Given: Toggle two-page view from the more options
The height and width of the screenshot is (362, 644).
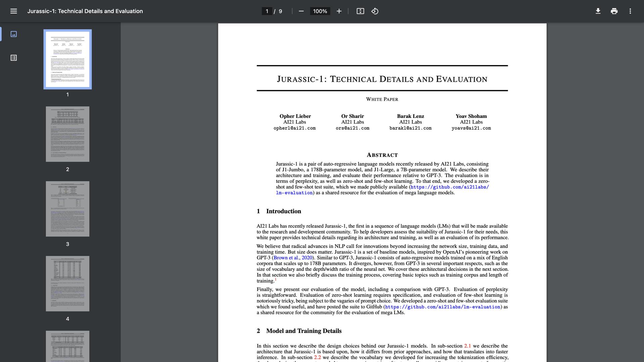Looking at the screenshot, I should [x=630, y=11].
